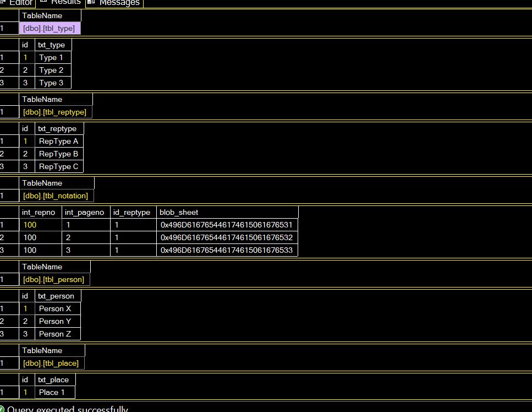Select the [dbo].[tbl_notation] cell
Image resolution: width=532 pixels, height=412 pixels.
[x=56, y=196]
